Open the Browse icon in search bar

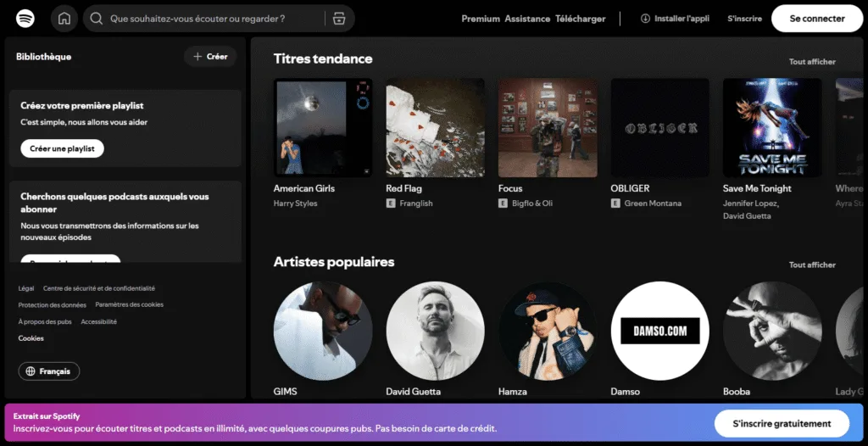pos(339,19)
